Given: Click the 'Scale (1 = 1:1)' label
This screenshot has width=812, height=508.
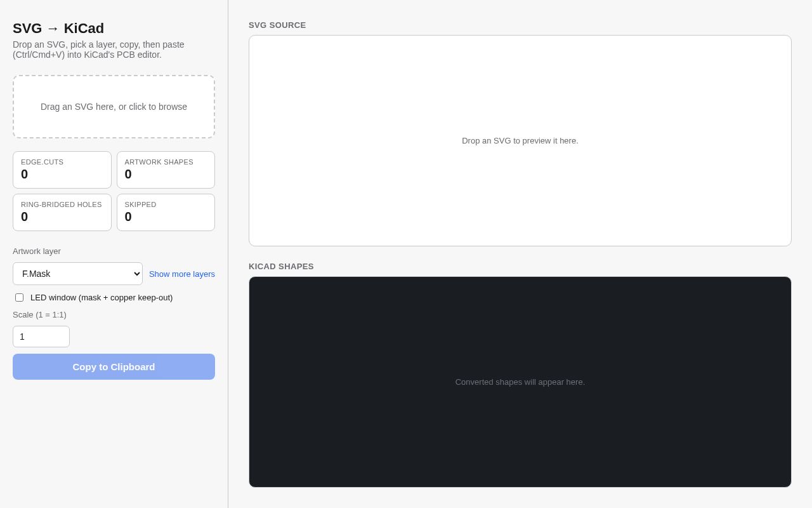Looking at the screenshot, I should point(39,315).
